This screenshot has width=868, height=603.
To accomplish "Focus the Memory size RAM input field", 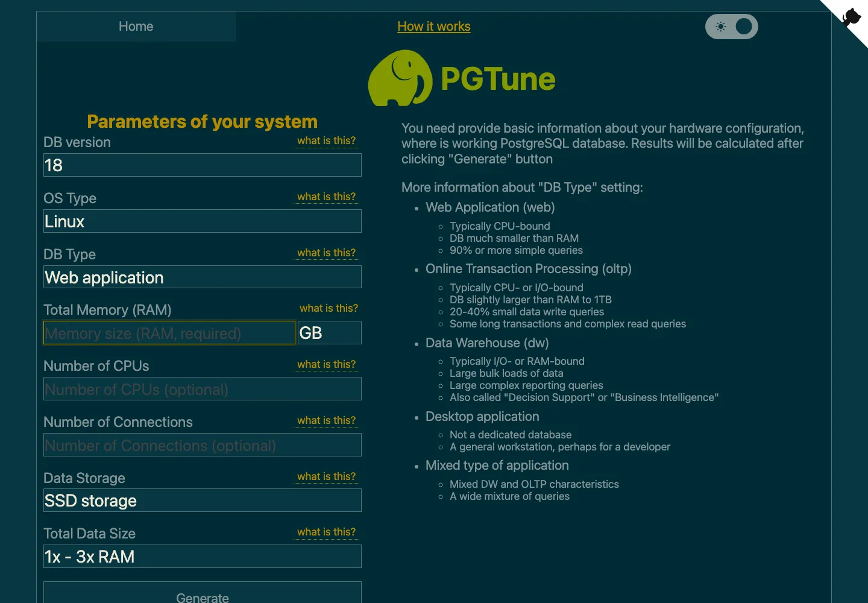I will [x=169, y=333].
